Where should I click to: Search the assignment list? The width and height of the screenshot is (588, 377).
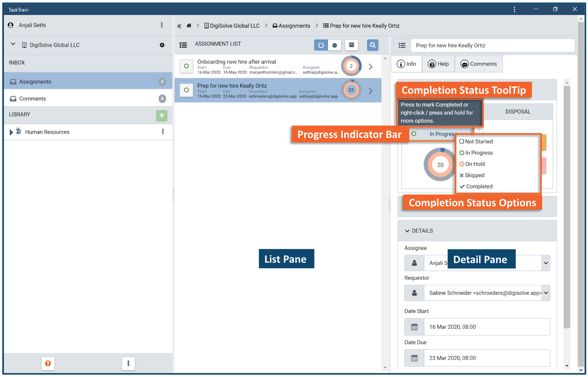click(x=373, y=45)
